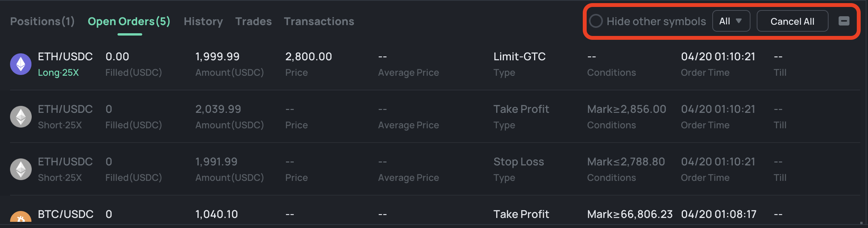Click the Mark≥66,806.23 BTC condition

coord(630,214)
